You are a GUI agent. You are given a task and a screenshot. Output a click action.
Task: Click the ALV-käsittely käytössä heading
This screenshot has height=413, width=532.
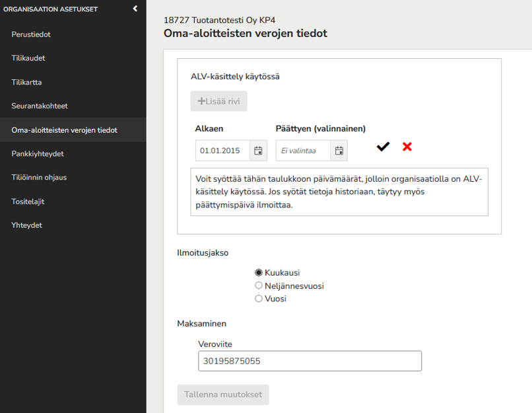point(235,77)
